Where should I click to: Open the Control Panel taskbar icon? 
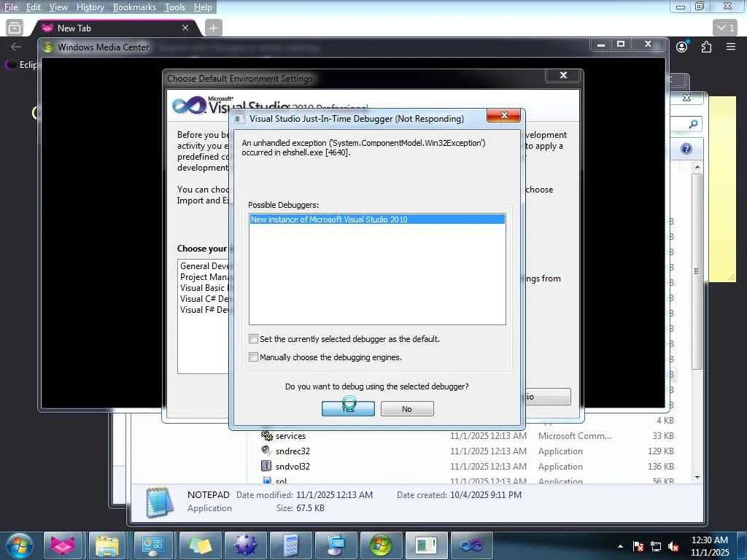click(x=152, y=545)
